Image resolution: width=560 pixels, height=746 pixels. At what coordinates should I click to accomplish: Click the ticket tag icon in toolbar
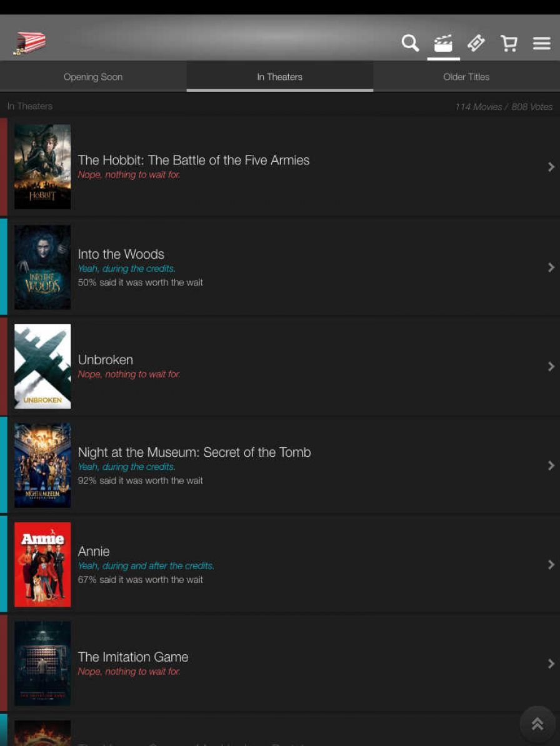(476, 43)
